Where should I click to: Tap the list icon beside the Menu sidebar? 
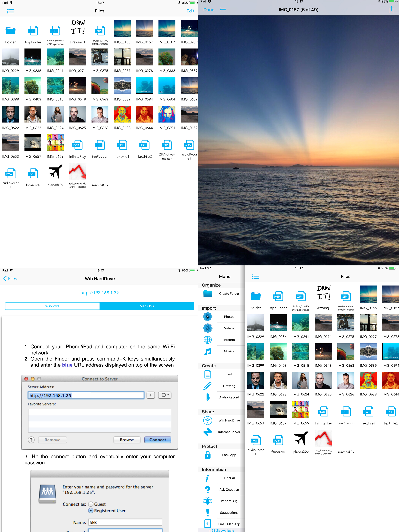(256, 277)
